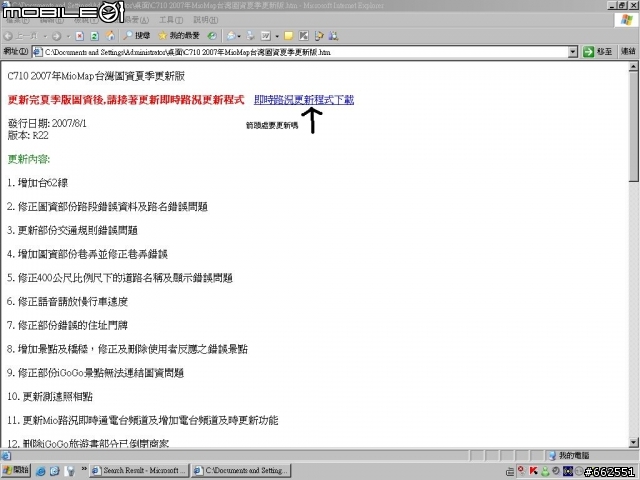Click the Internet Explorer quick launch icon
Image resolution: width=640 pixels, height=480 pixels.
click(40, 471)
